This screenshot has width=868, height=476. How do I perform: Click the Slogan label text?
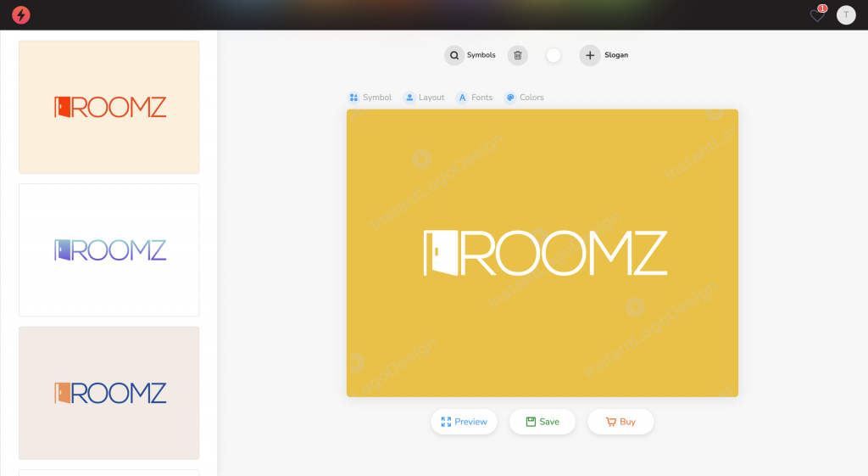click(616, 55)
